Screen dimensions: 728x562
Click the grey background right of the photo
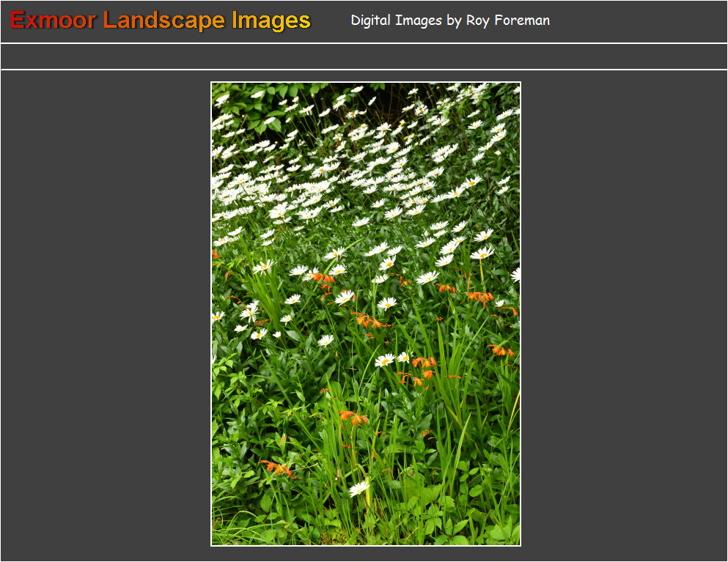623,315
